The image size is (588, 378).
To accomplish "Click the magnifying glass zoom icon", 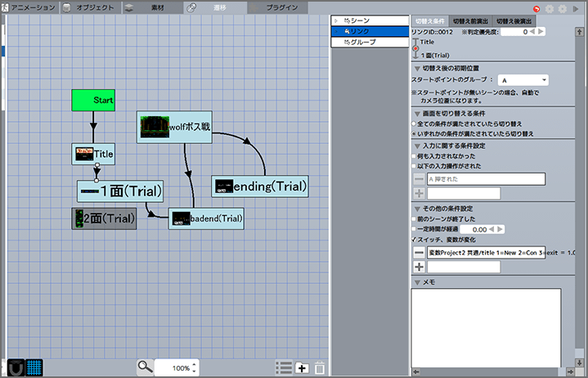I will coord(145,367).
